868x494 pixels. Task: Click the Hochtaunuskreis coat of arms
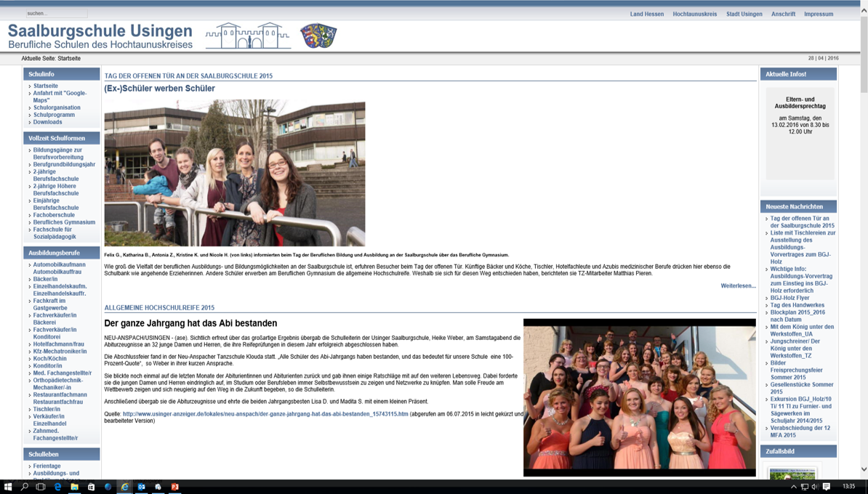318,36
